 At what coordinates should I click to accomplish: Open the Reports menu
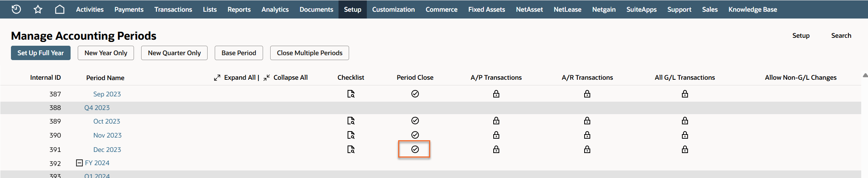(239, 9)
